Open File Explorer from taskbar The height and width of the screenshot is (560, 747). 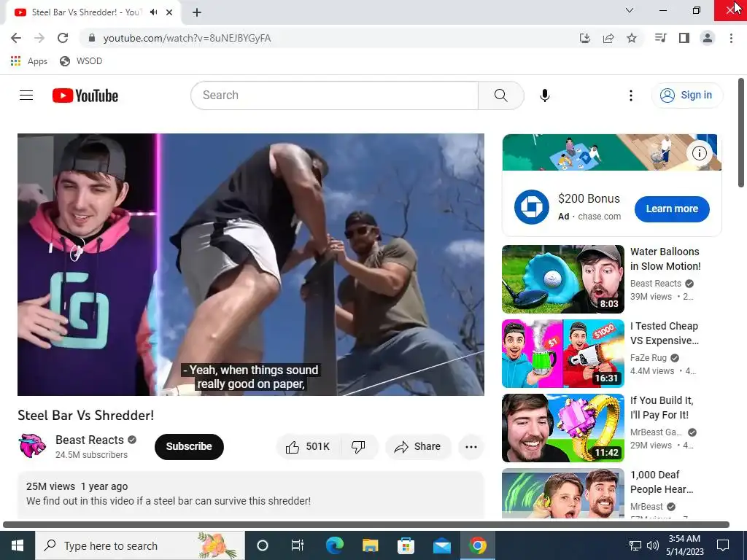(370, 545)
